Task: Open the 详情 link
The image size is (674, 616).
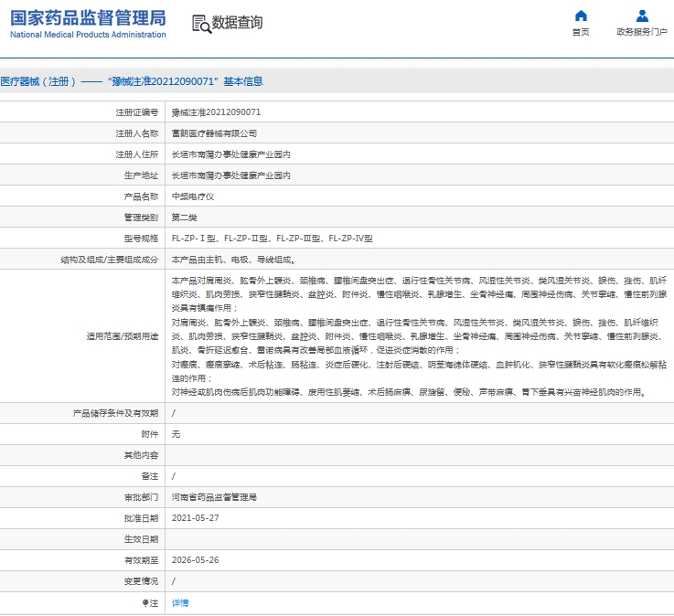Action: pos(179,602)
